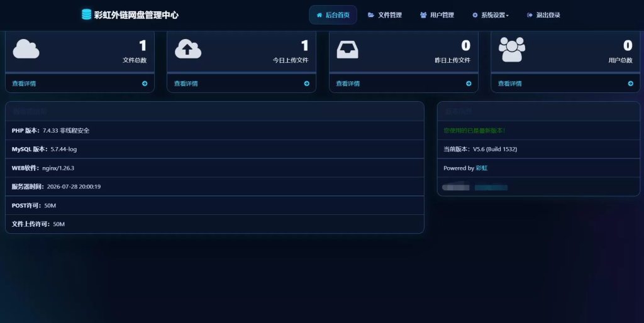The image size is (644, 323).
Task: Log out via 退出登录
Action: pos(543,15)
